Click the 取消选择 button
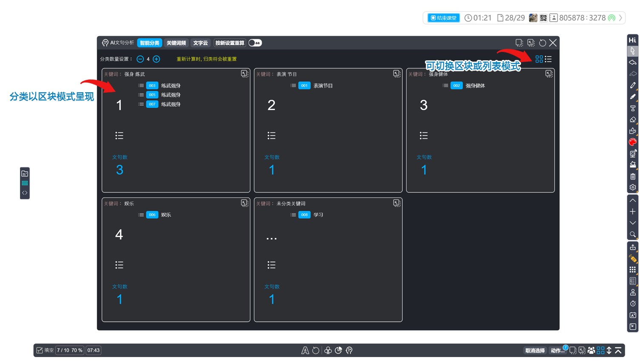The image size is (644, 363). [x=535, y=351]
